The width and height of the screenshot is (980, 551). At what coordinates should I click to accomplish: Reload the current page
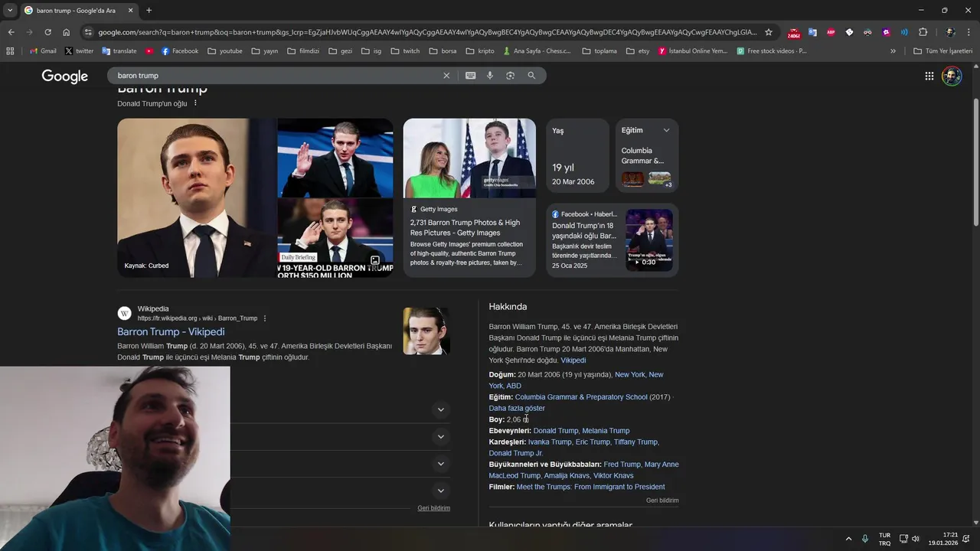point(47,32)
